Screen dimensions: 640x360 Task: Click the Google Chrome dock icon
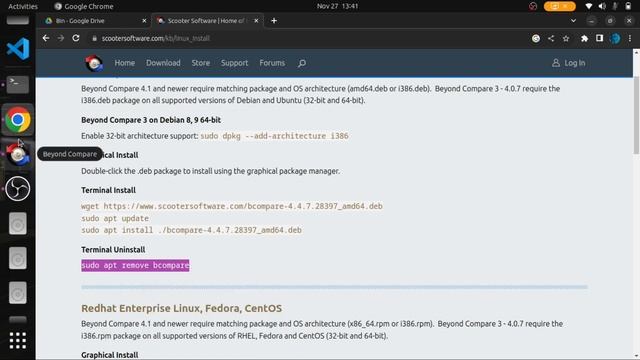pos(18,120)
